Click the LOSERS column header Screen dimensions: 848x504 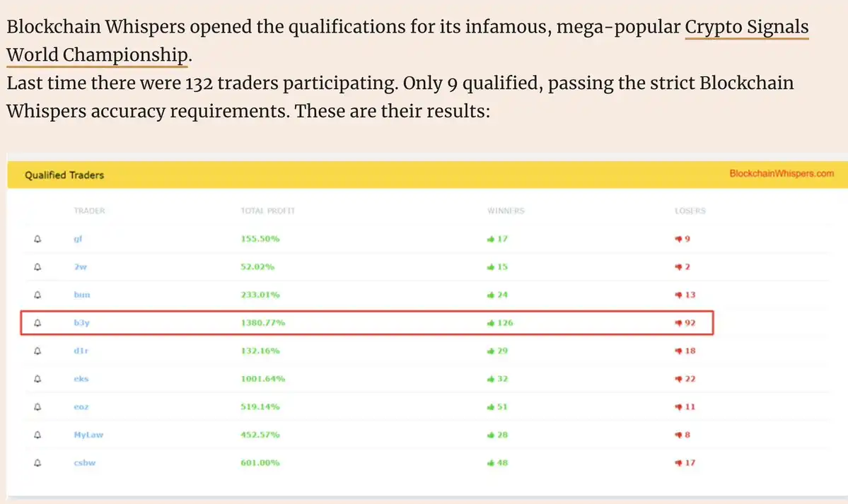point(690,211)
